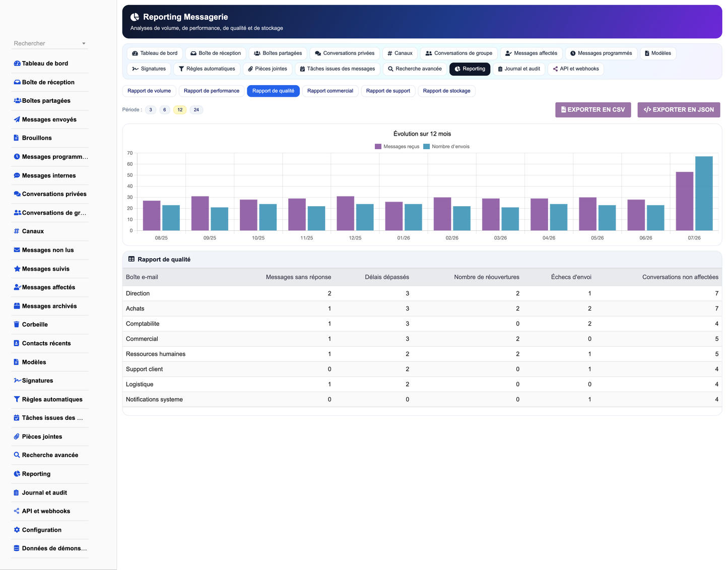Click the Tâches issues des messages sidebar calendar icon

[17, 418]
